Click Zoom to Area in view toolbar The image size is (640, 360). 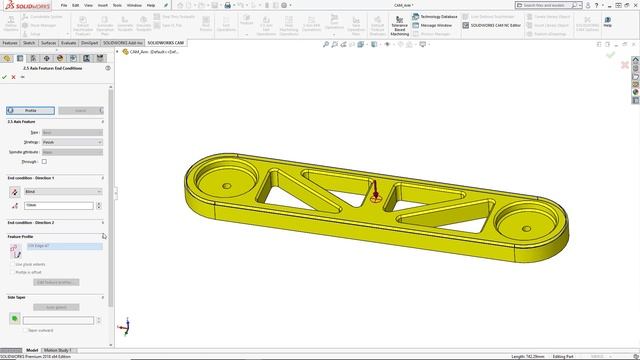(x=335, y=44)
